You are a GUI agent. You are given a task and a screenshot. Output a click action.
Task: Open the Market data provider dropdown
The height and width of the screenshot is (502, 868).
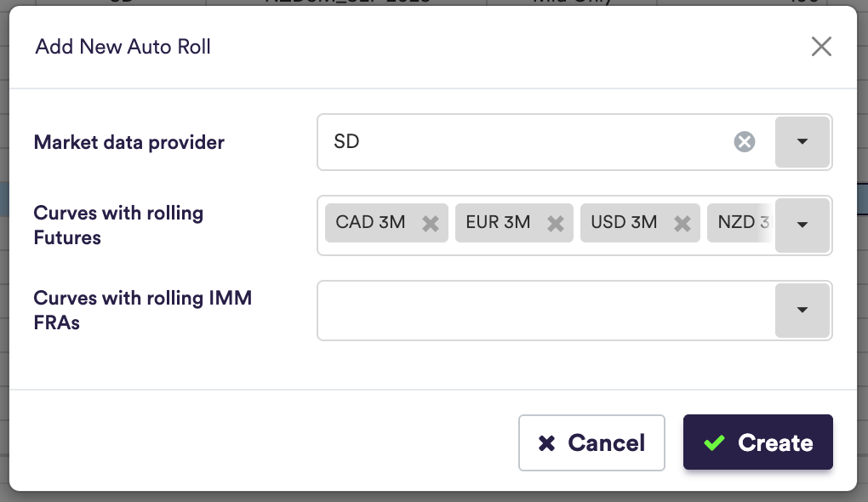tap(802, 142)
